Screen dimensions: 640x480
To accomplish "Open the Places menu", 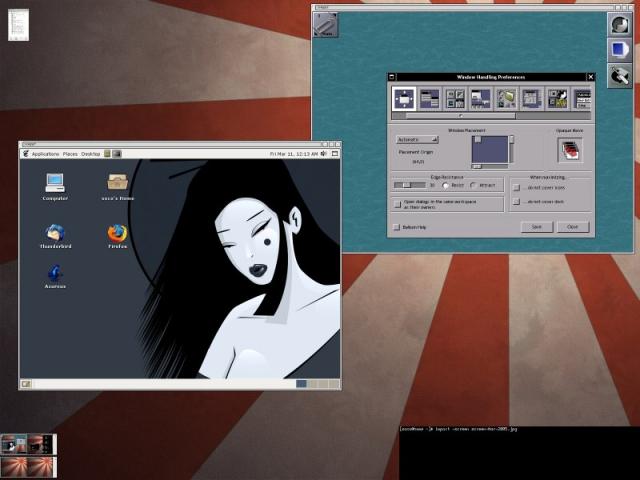I will pyautogui.click(x=70, y=154).
